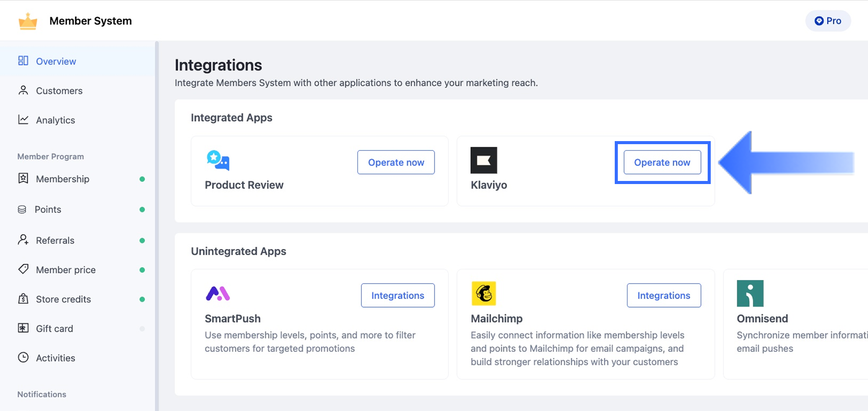868x411 pixels.
Task: Click the Gift card sidebar icon
Action: [23, 328]
